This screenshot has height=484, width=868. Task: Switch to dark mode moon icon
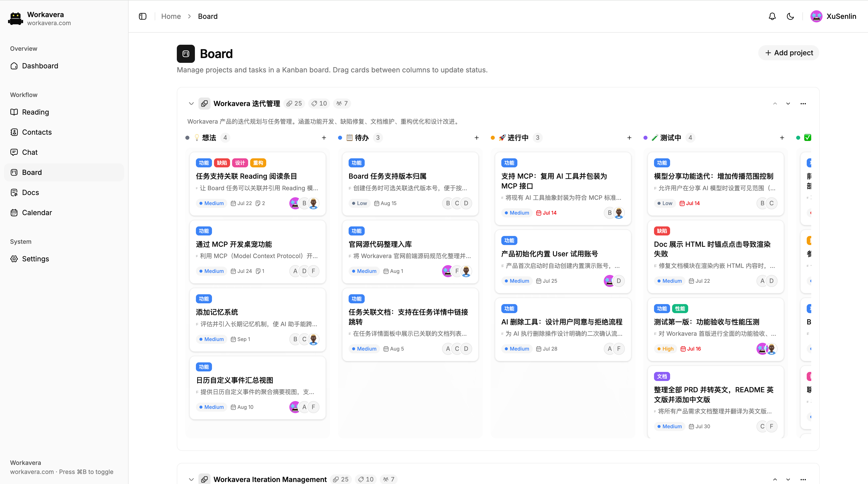[x=790, y=16]
